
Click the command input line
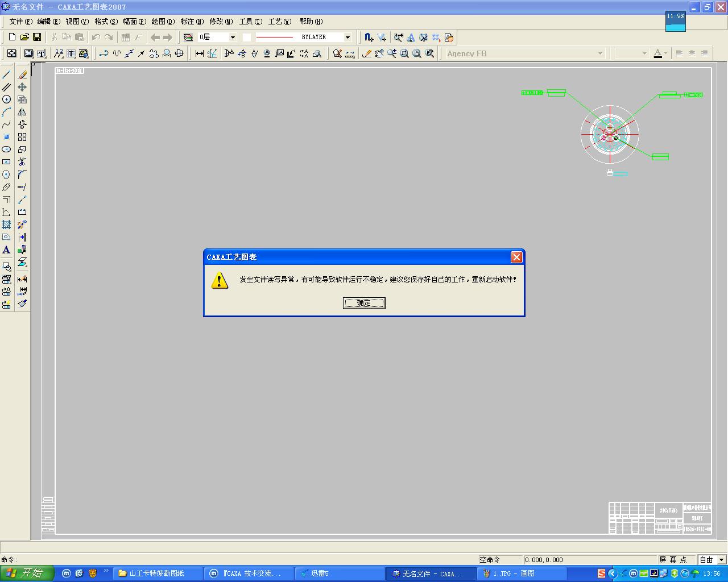pos(239,560)
